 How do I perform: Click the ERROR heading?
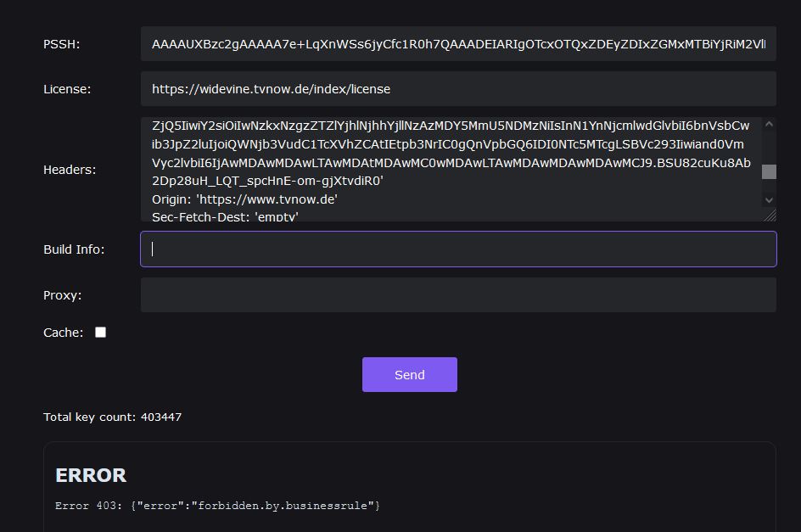click(91, 475)
